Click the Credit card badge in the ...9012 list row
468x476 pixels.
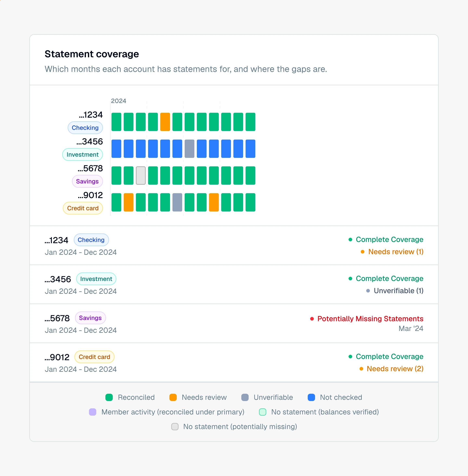pyautogui.click(x=94, y=357)
